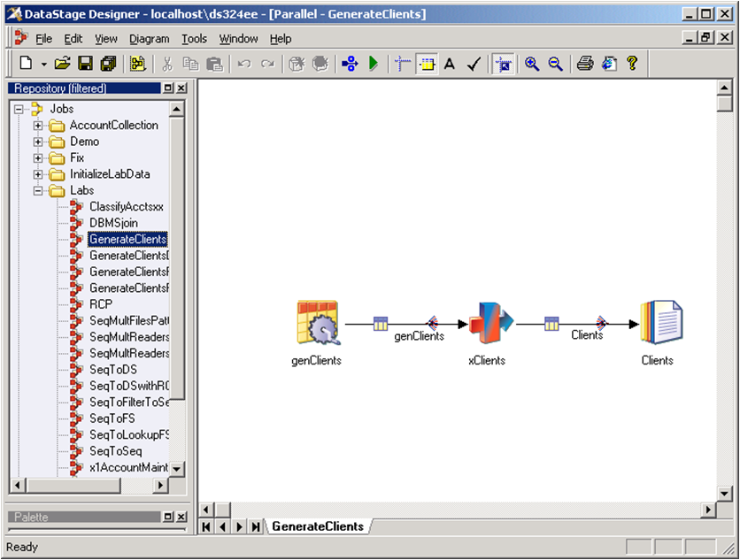Run the job with green arrow
This screenshot has height=560, width=740.
click(x=374, y=64)
